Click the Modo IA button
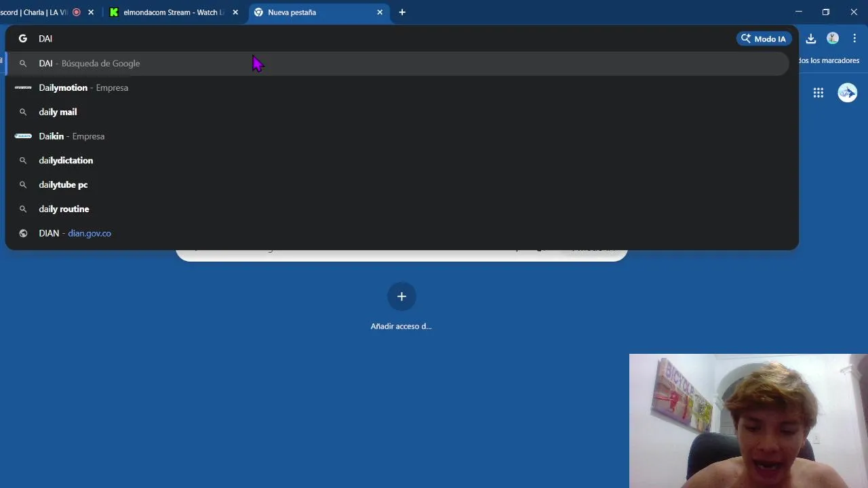Screen dimensions: 868x488 click(764, 39)
